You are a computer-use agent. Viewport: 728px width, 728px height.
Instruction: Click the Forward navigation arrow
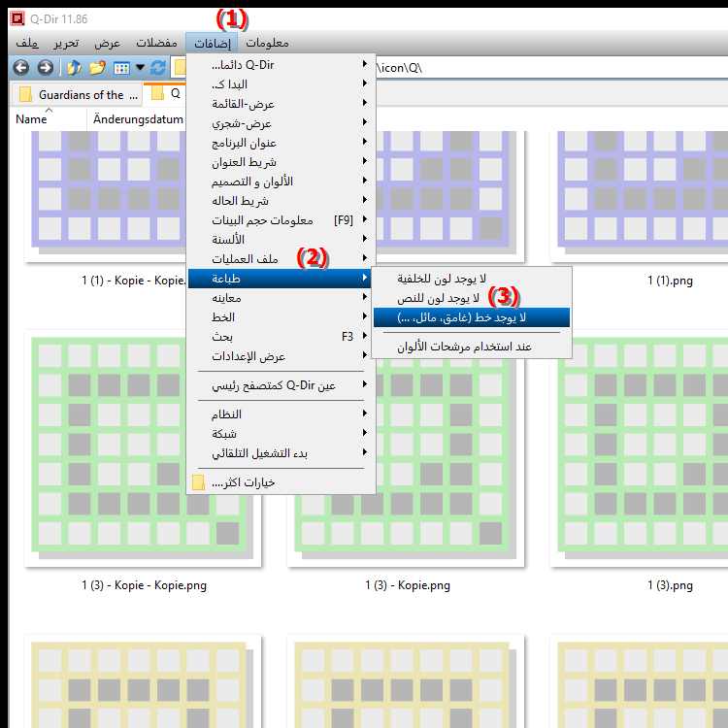point(45,68)
